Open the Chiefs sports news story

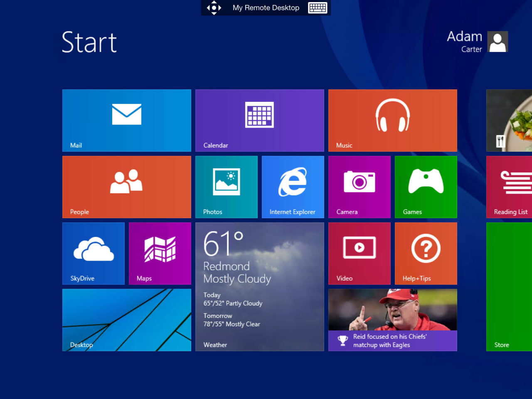tap(392, 320)
